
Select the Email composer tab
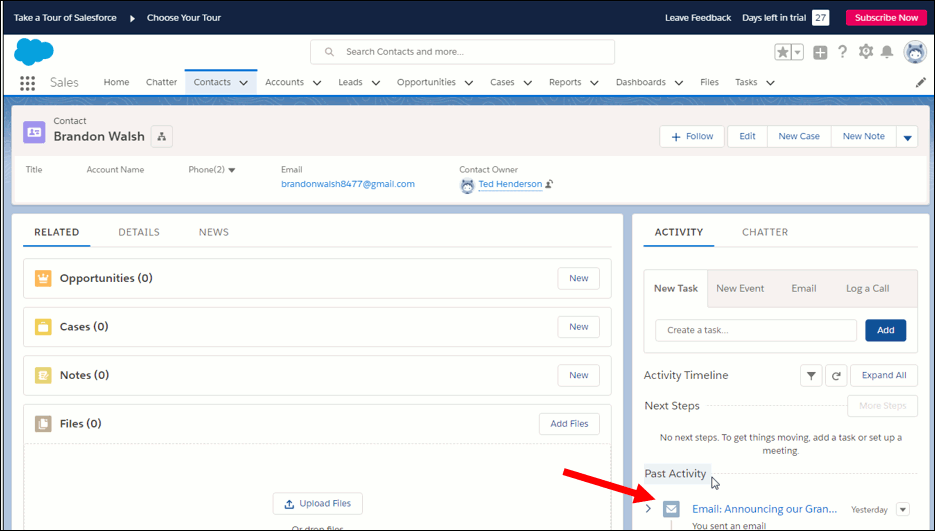pyautogui.click(x=804, y=288)
